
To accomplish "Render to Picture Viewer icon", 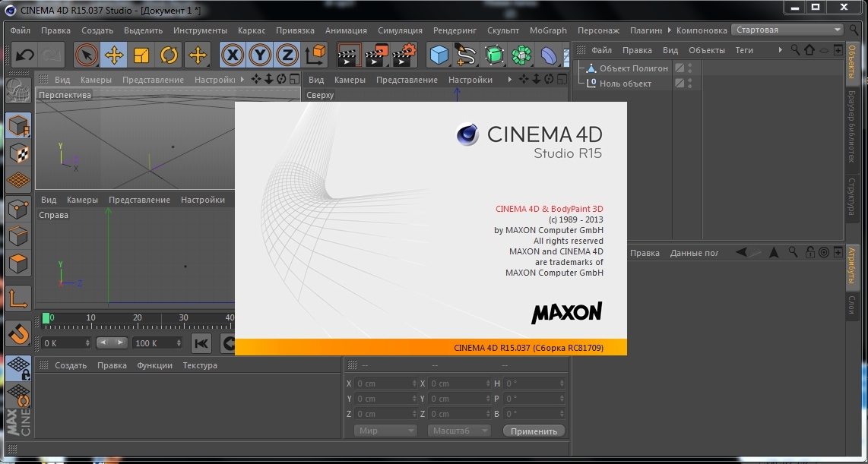I will click(x=376, y=55).
